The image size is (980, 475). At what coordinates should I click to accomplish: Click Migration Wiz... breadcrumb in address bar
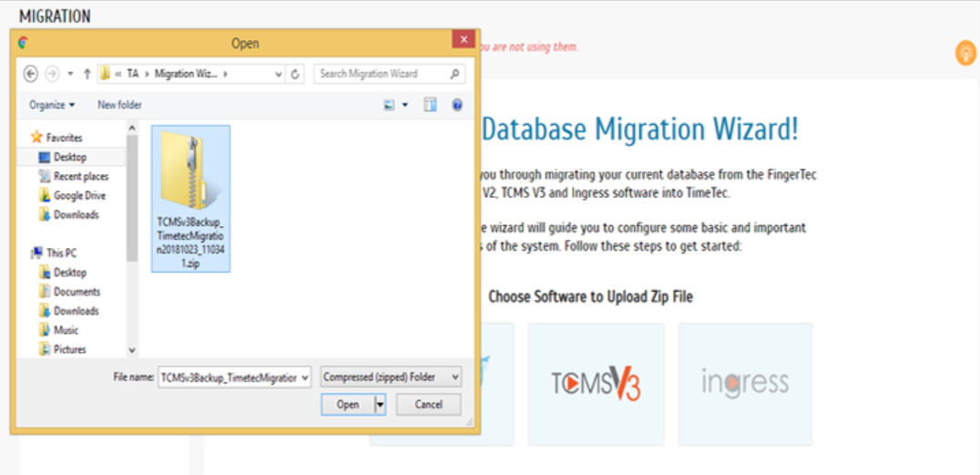(186, 74)
